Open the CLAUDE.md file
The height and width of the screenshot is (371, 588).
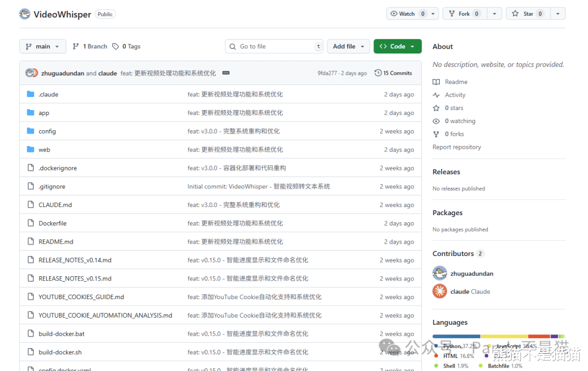pos(55,205)
